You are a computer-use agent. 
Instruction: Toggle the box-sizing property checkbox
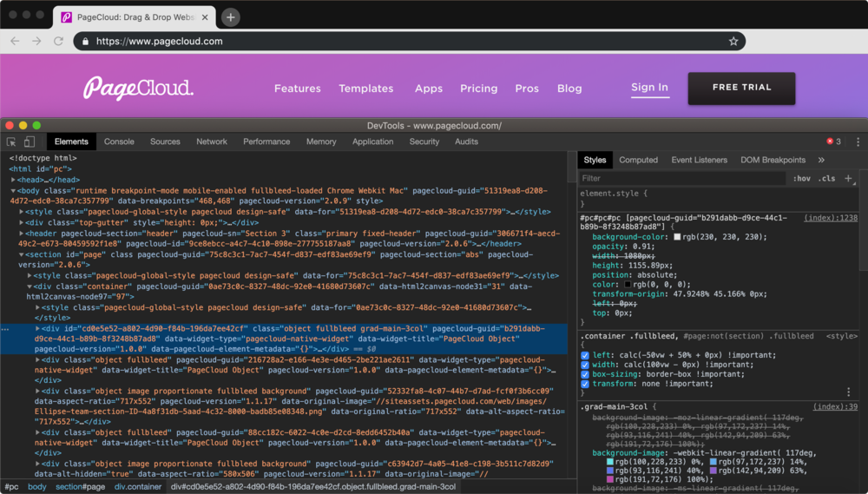click(584, 374)
